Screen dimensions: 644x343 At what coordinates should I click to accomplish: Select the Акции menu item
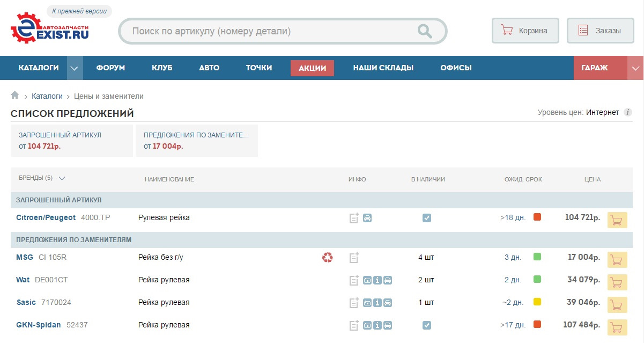pos(312,68)
